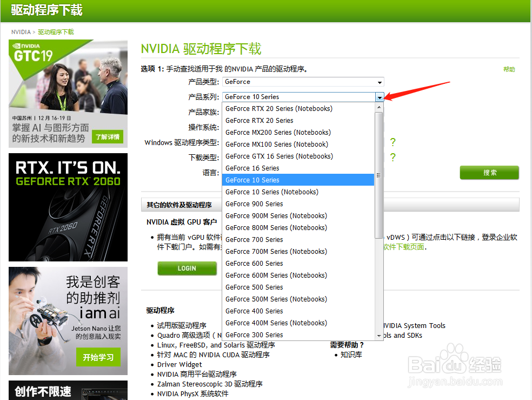Open the GTC19 banner thumbnail
Viewport: 532px width, 400px height.
click(68, 94)
